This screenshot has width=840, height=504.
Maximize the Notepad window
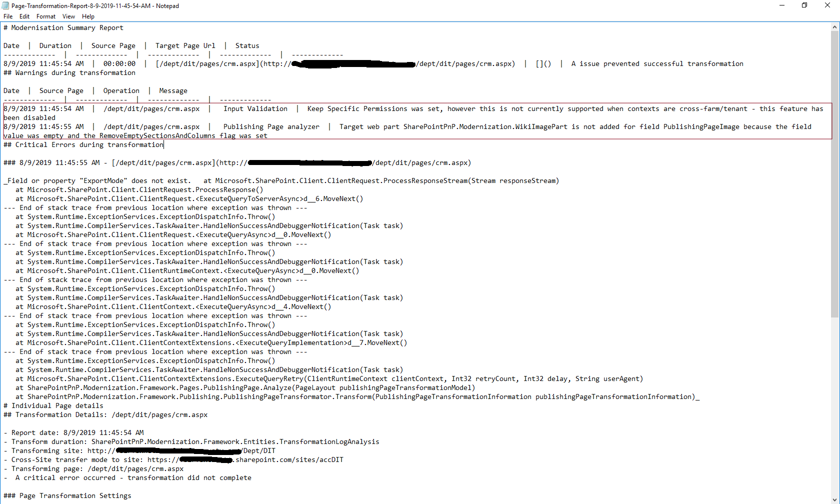[x=804, y=5]
